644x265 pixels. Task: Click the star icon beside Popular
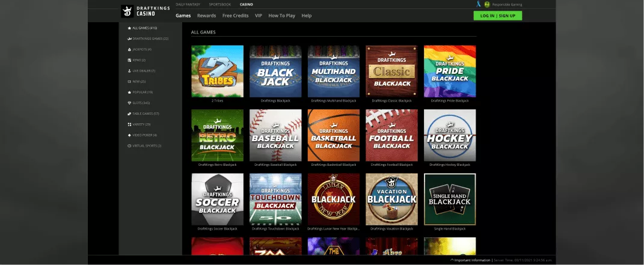click(129, 93)
